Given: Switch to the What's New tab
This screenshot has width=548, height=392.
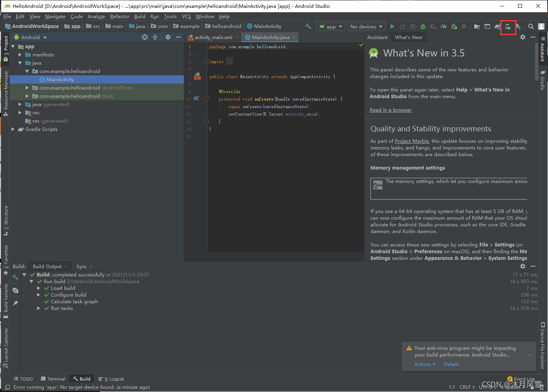Looking at the screenshot, I should pyautogui.click(x=408, y=37).
